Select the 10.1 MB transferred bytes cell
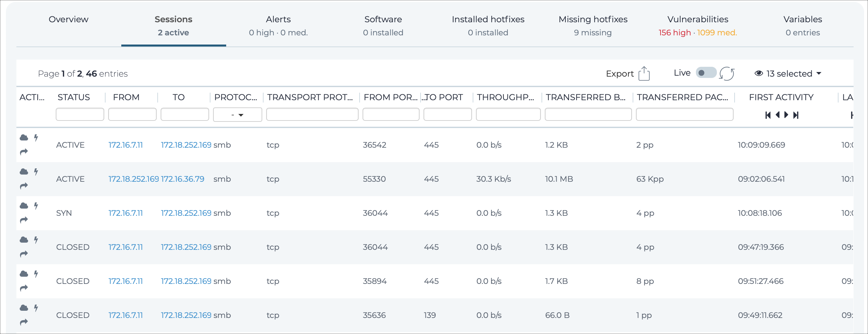The width and height of the screenshot is (868, 334). [559, 179]
